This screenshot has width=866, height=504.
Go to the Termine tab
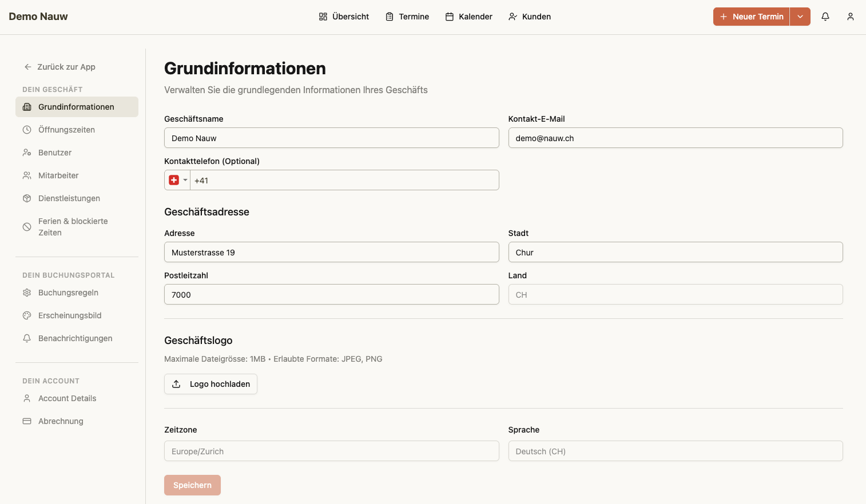(x=407, y=17)
